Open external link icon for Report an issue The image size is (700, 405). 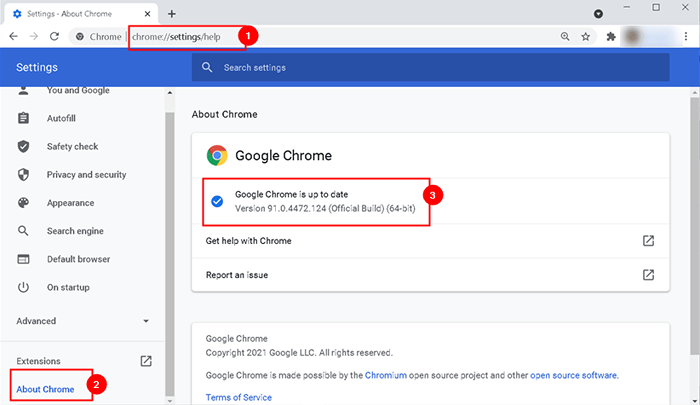pyautogui.click(x=648, y=274)
